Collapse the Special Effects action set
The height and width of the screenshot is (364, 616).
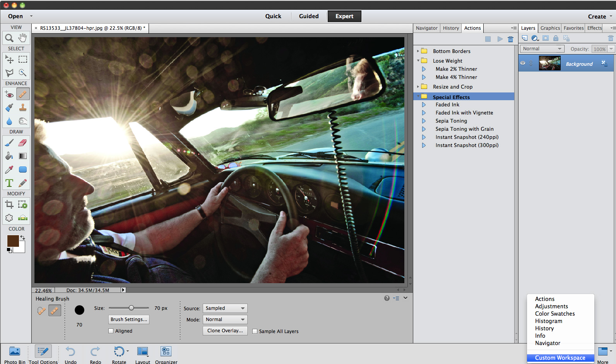pyautogui.click(x=418, y=96)
